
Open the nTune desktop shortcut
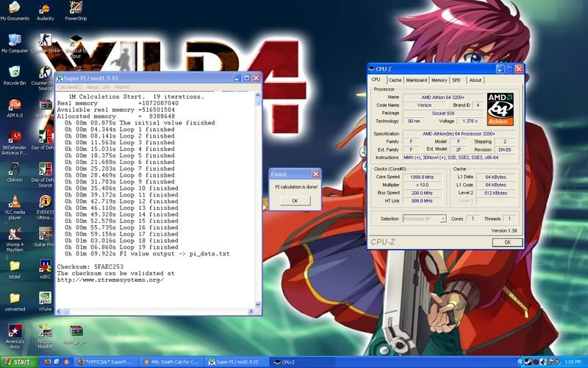46,302
